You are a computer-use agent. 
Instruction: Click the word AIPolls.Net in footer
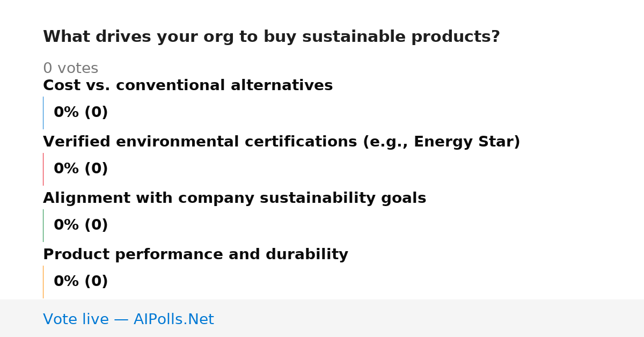[x=173, y=319]
